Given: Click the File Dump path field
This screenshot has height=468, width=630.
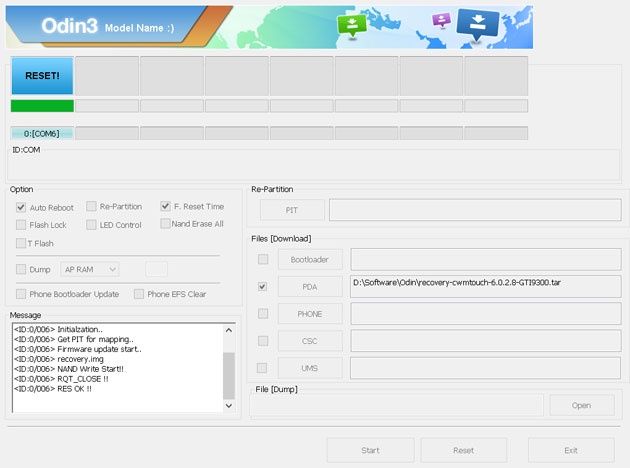Looking at the screenshot, I should (397, 405).
